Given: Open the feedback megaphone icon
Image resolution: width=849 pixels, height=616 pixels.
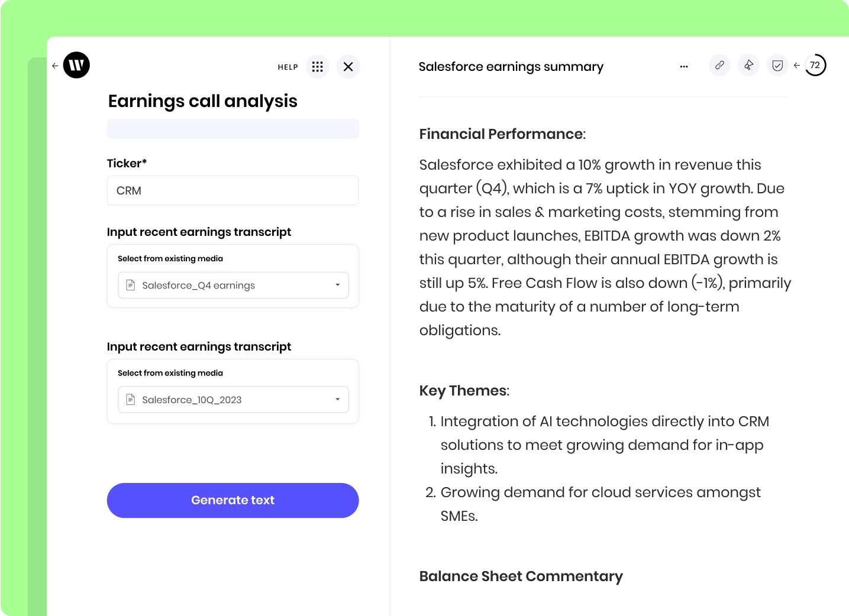Looking at the screenshot, I should tap(748, 65).
